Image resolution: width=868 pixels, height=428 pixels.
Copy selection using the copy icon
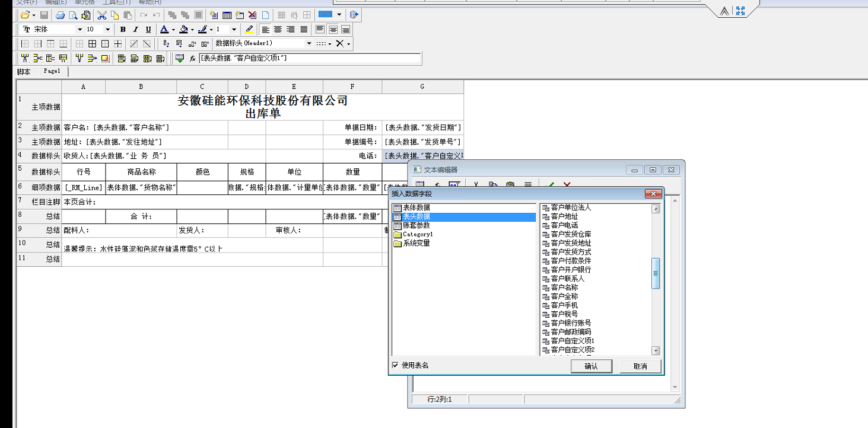[x=115, y=15]
